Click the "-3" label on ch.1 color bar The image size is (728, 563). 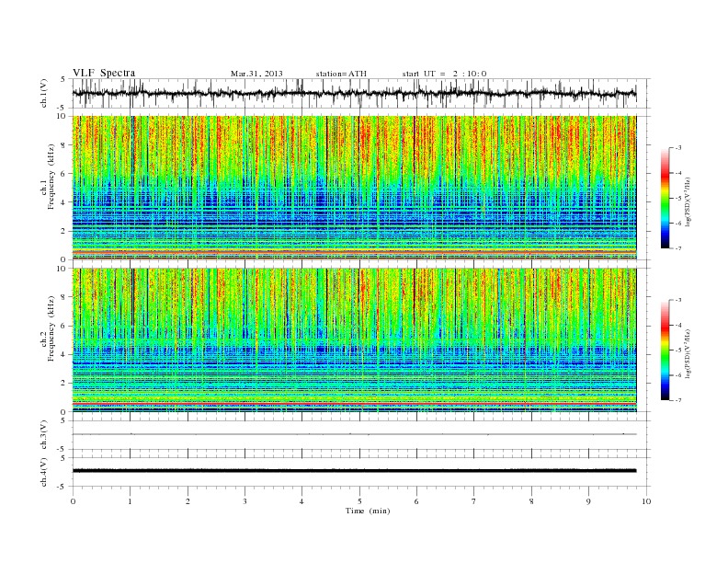677,148
